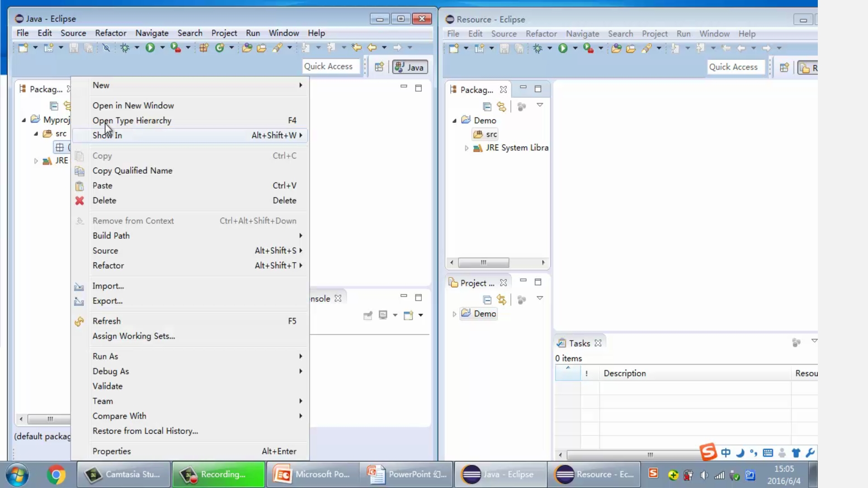Screen dimensions: 868x488
Task: Collapse src folder under Myproj
Action: coord(36,134)
